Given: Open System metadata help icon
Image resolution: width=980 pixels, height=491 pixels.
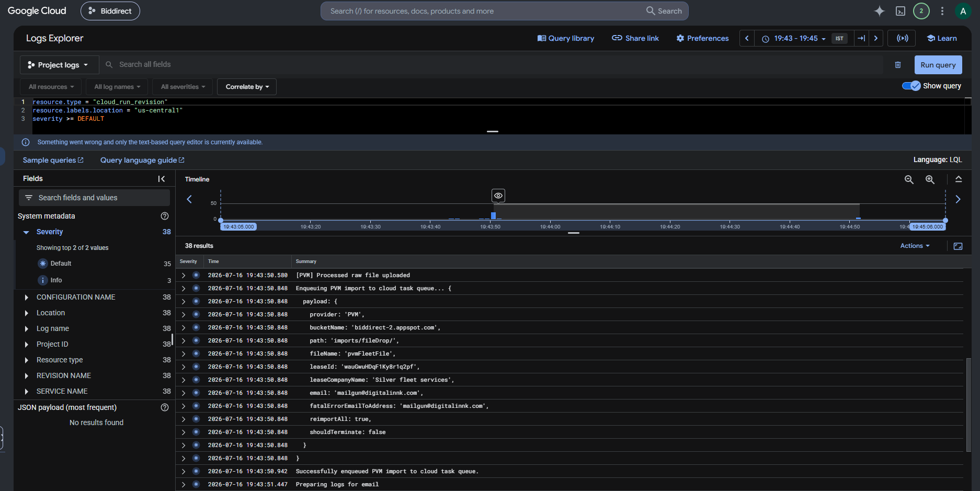Looking at the screenshot, I should point(165,216).
